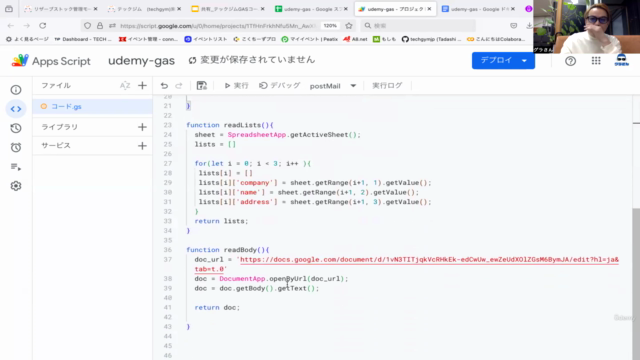Viewport: 640px width, 360px height.
Task: Open the Overview info icon in sidebar
Action: click(16, 90)
